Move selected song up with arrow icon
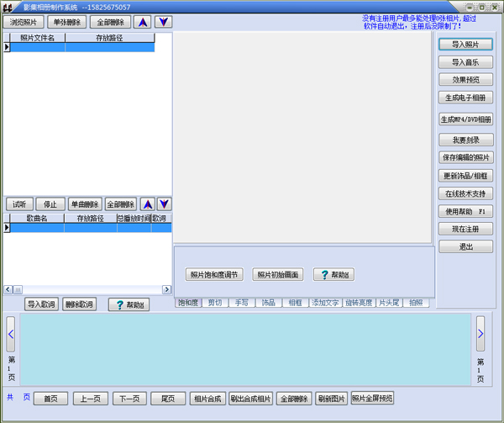Viewport: 504px width, 423px height. (148, 204)
